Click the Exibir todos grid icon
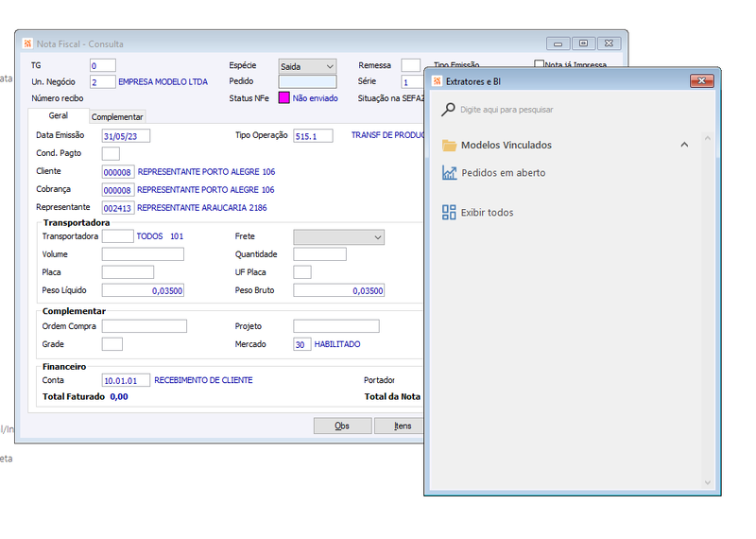 449,213
